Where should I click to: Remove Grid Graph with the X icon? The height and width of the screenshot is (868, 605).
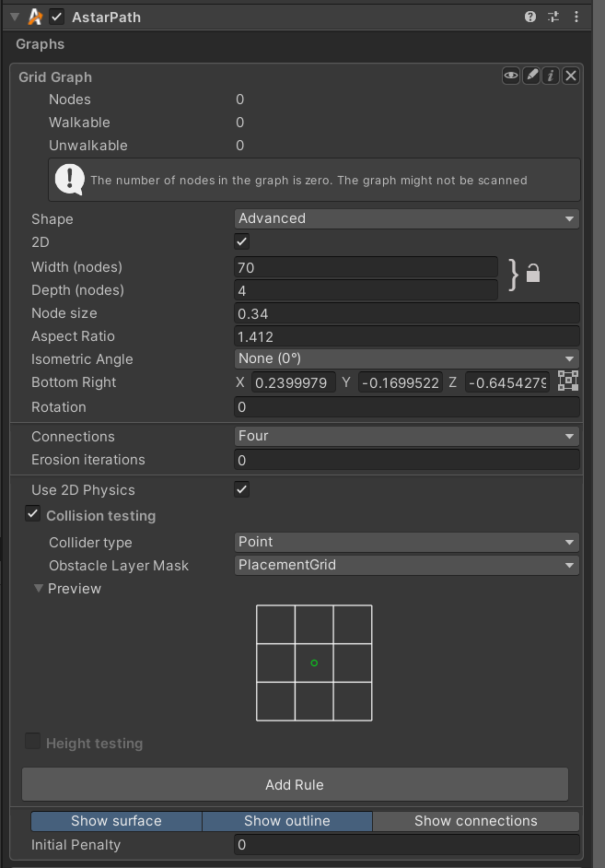pyautogui.click(x=571, y=76)
